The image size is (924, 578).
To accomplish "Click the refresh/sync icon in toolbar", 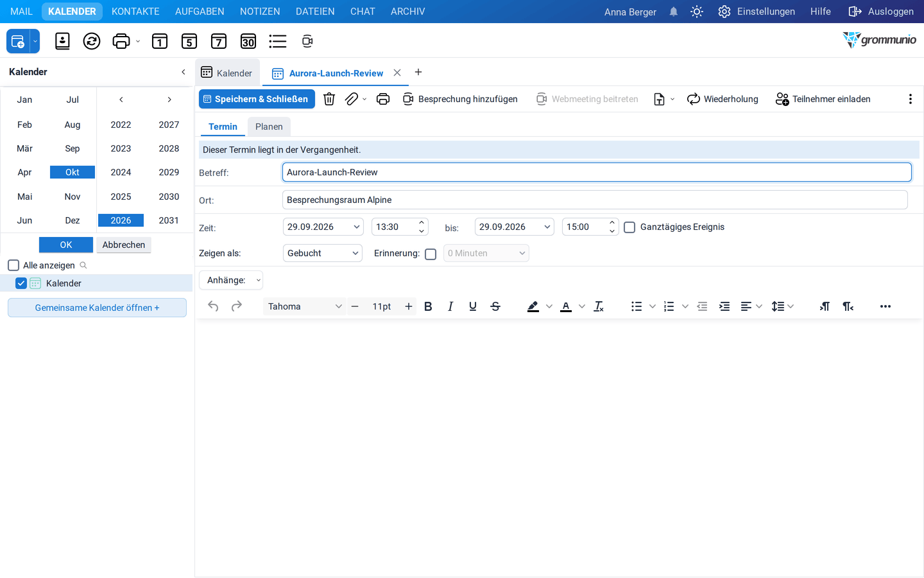I will pos(92,41).
